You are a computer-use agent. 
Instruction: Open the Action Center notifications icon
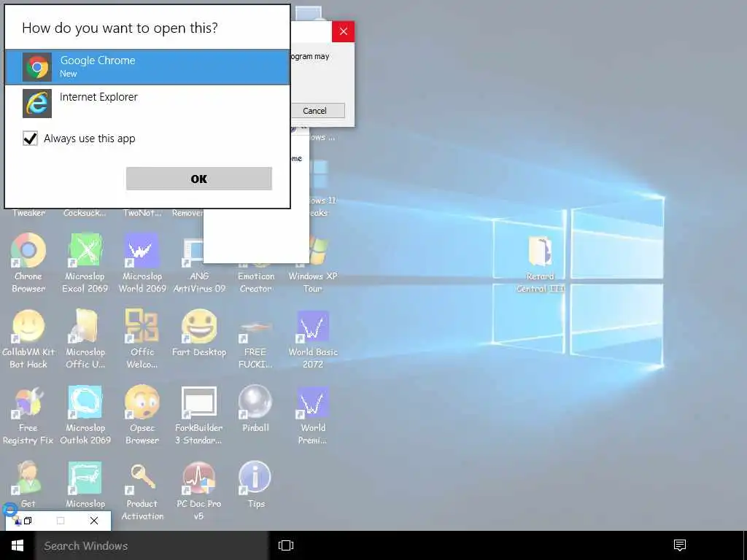[x=680, y=545]
